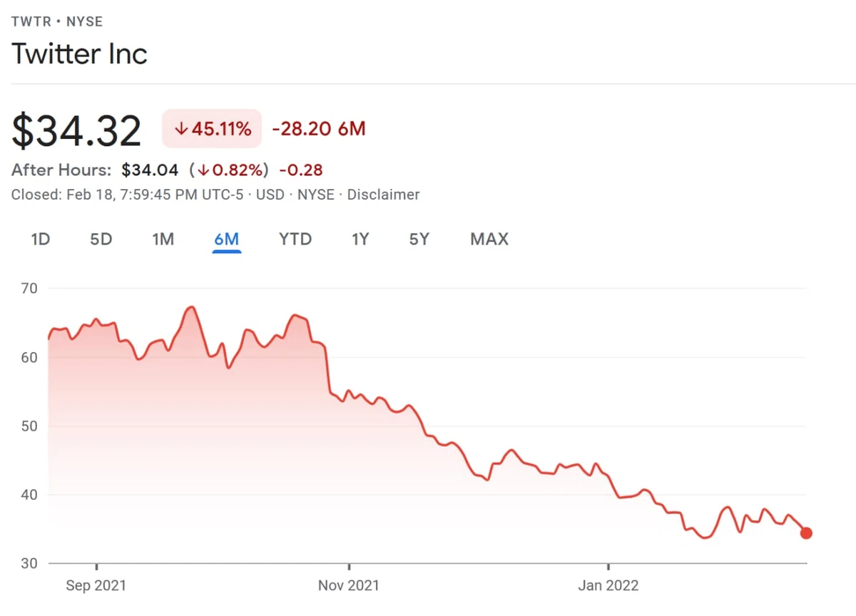This screenshot has height=616, width=856.
Task: Open the Disclaimer link
Action: [383, 194]
